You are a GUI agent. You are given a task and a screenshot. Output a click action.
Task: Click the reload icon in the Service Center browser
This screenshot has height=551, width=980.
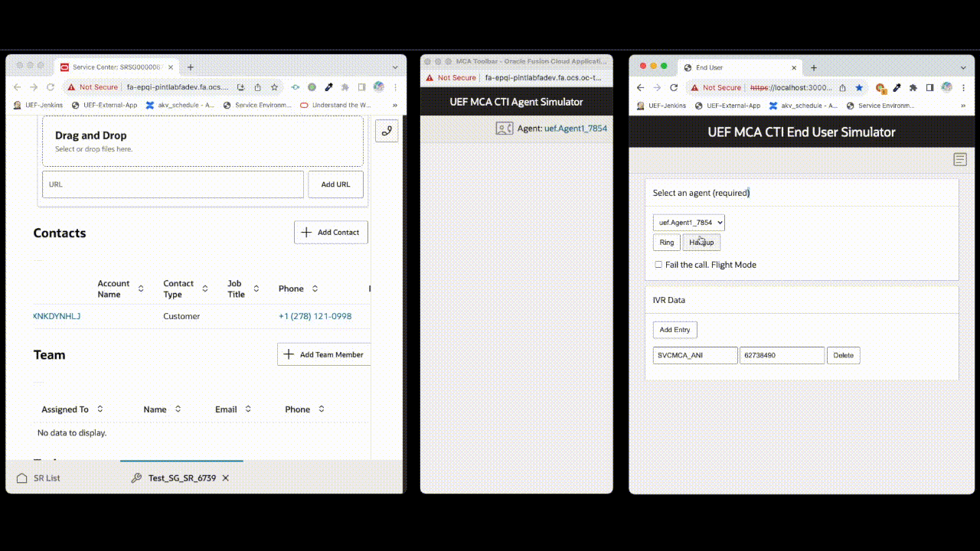50,87
